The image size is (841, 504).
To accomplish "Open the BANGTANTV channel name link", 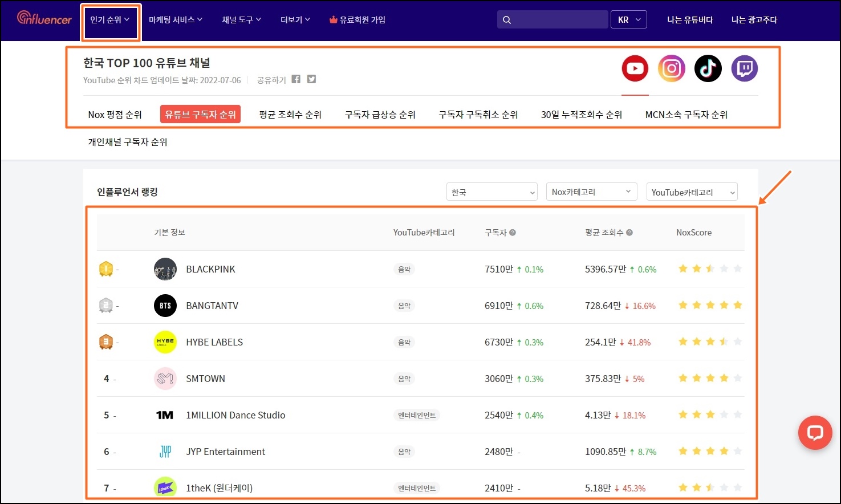I will tap(212, 306).
